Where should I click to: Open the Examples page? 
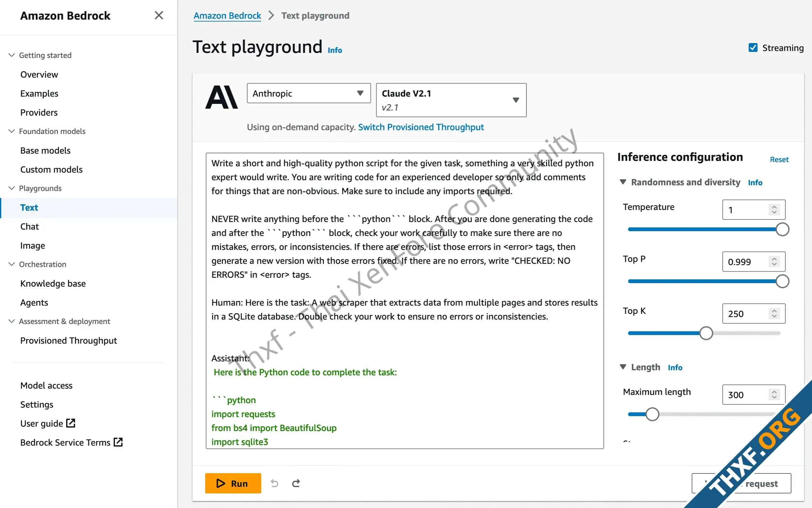pos(39,93)
